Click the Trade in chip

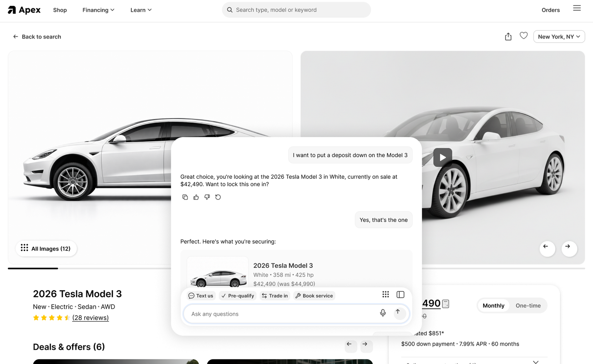tap(275, 296)
